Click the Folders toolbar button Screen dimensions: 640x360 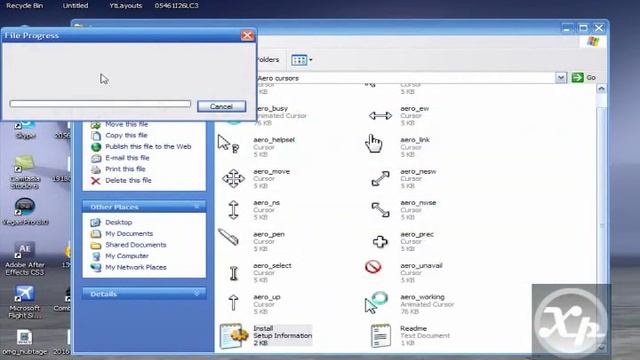tap(267, 60)
